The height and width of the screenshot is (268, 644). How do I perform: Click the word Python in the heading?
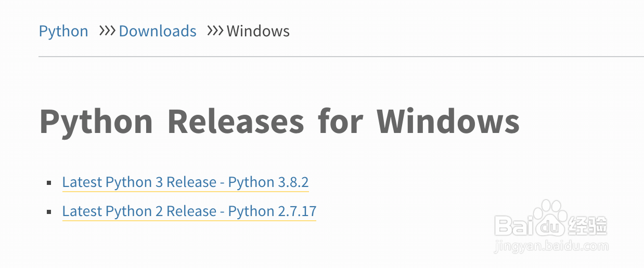tap(96, 122)
